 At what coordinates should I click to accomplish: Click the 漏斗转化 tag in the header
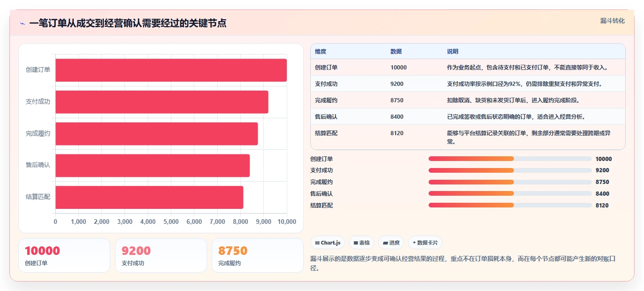613,21
